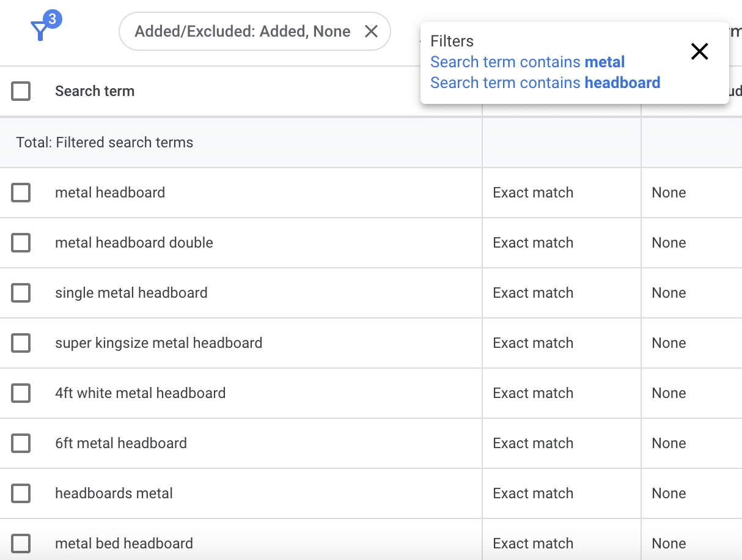
Task: Tick the 'single metal headboard' checkbox
Action: [x=21, y=293]
